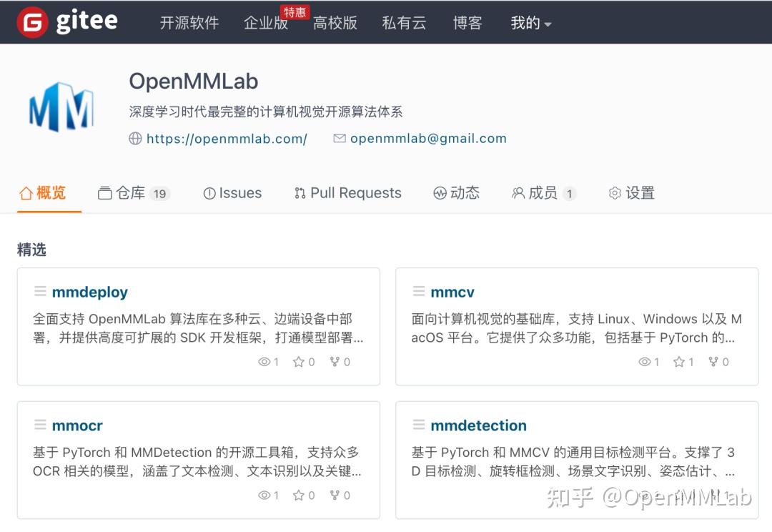This screenshot has height=532, width=772.
Task: Switch to the 仓库 tab
Action: tap(134, 193)
